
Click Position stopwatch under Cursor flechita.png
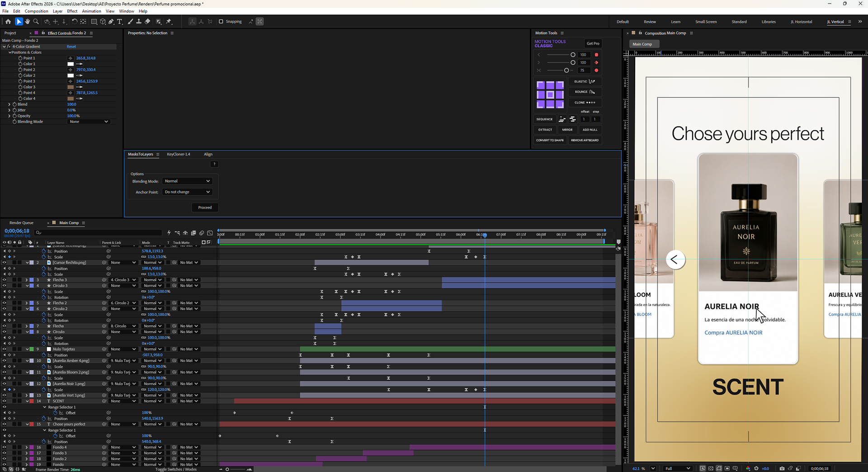point(44,268)
